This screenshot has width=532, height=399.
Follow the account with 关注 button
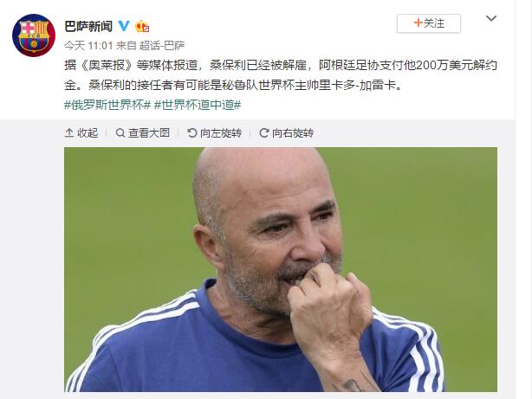pos(429,23)
